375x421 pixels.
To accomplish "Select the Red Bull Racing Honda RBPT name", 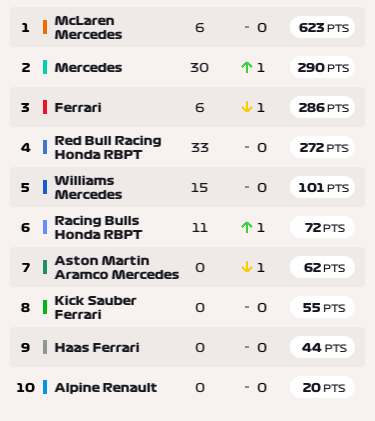I will [x=108, y=147].
